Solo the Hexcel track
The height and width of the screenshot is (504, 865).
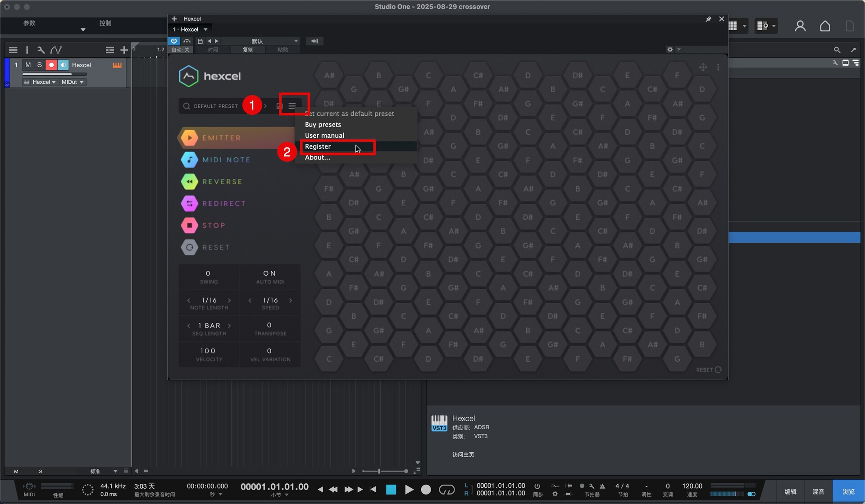(40, 65)
